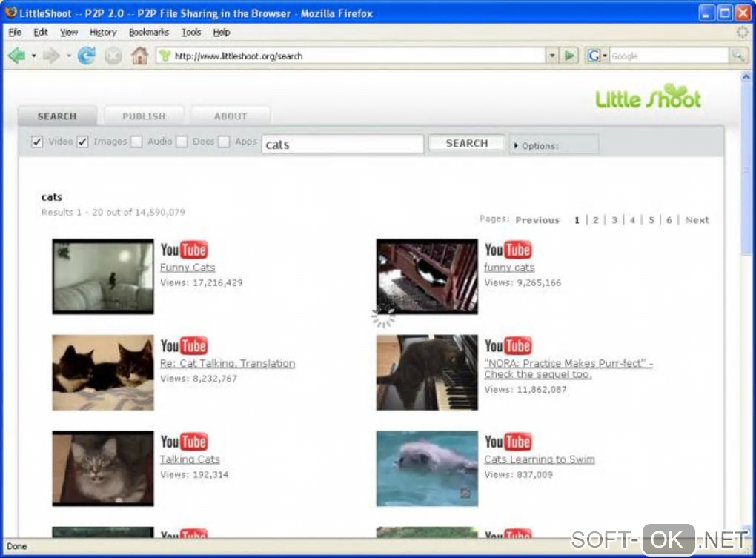The height and width of the screenshot is (558, 756).
Task: Open the Help menu
Action: pos(222,33)
